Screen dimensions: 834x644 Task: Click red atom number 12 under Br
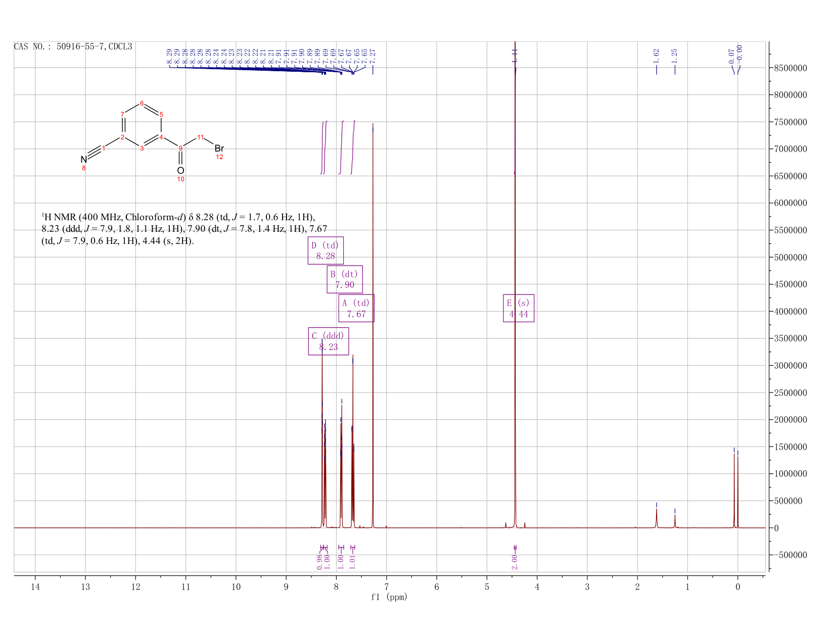[219, 157]
